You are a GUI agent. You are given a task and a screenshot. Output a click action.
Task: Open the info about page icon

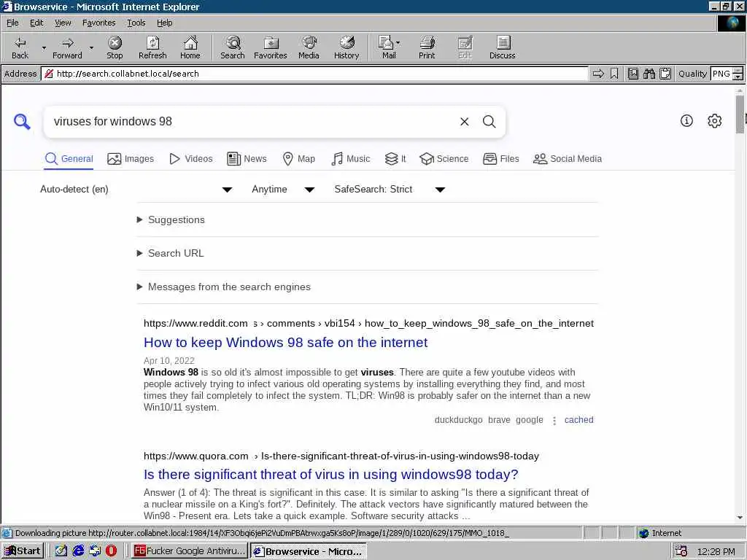686,121
